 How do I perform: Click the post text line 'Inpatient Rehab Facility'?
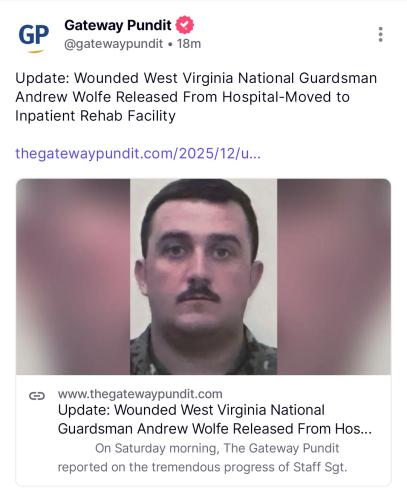[x=95, y=116]
